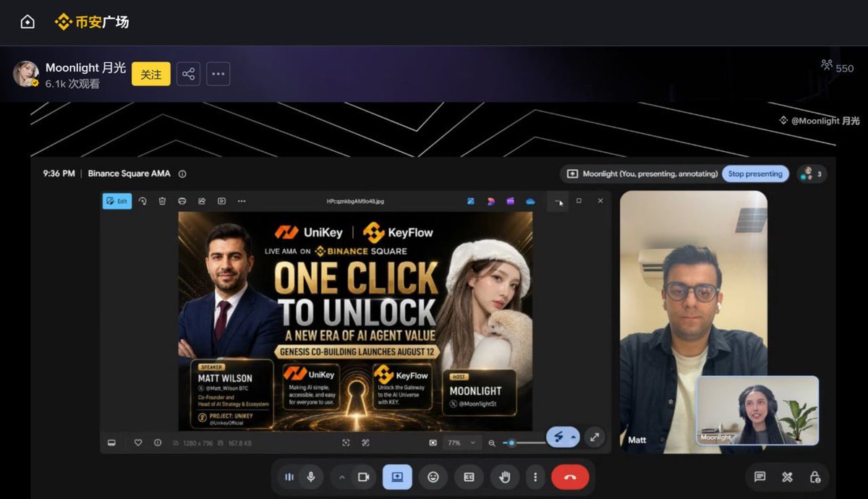The width and height of the screenshot is (868, 499).
Task: Turn on captions with the CC button
Action: click(x=469, y=477)
